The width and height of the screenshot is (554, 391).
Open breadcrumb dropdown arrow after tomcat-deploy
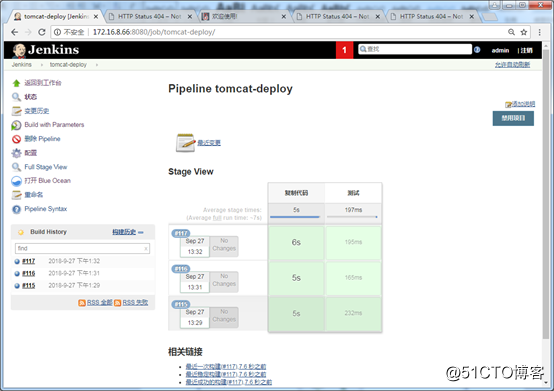(x=97, y=65)
